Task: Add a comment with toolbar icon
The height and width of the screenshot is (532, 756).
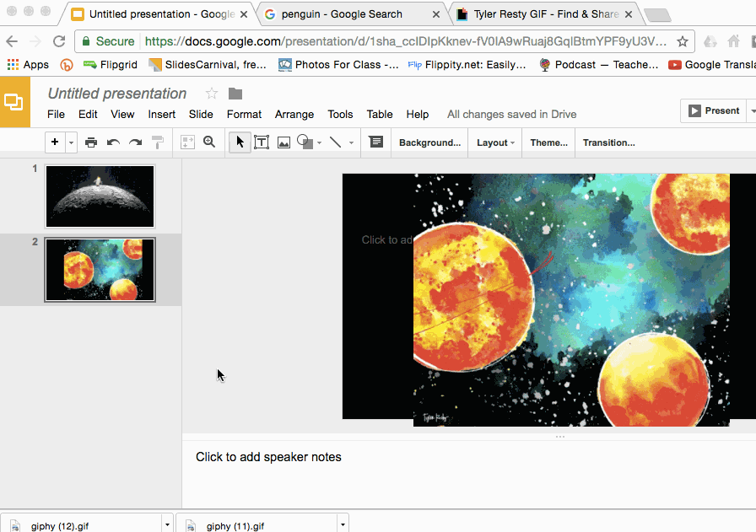Action: pos(376,142)
